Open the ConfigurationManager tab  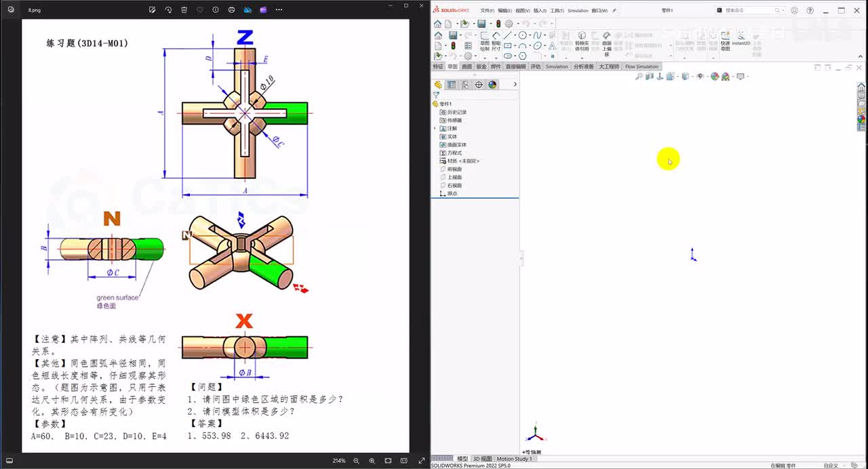[465, 85]
